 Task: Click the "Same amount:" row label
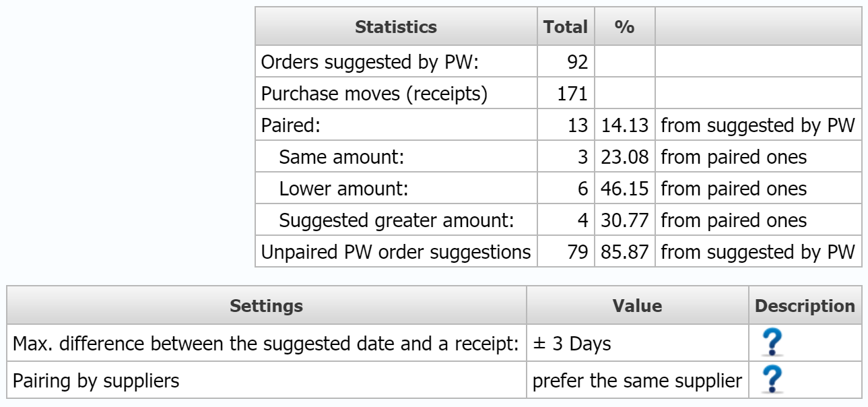coord(341,157)
